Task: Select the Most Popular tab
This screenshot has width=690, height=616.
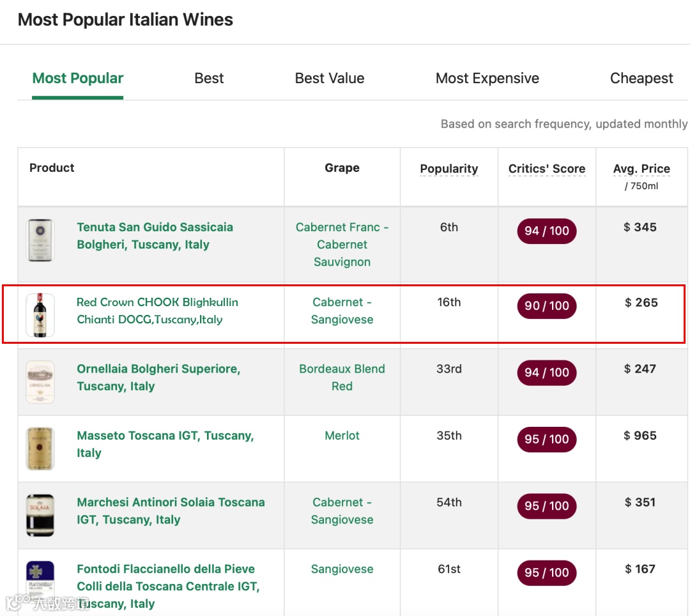Action: (78, 79)
